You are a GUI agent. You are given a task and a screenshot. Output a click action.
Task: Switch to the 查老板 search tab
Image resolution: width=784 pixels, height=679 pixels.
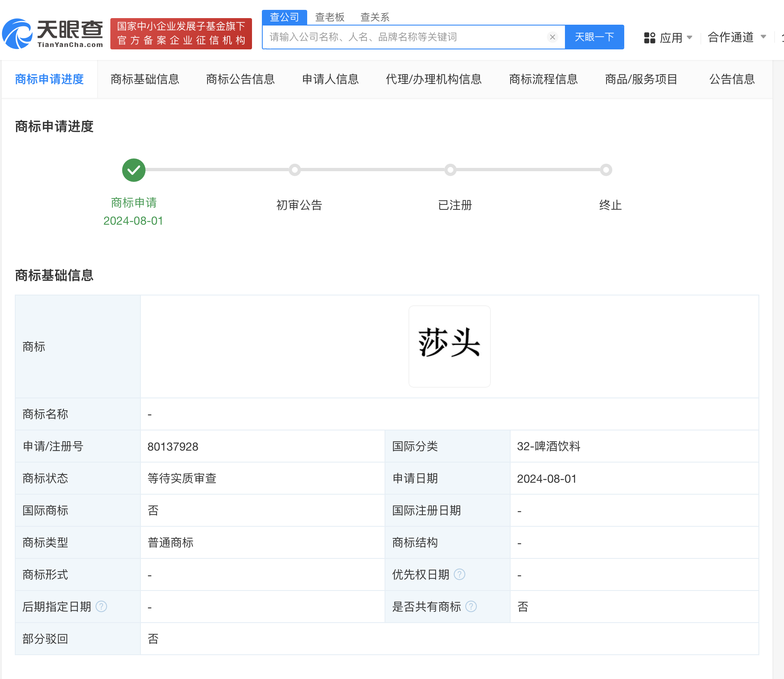point(329,17)
